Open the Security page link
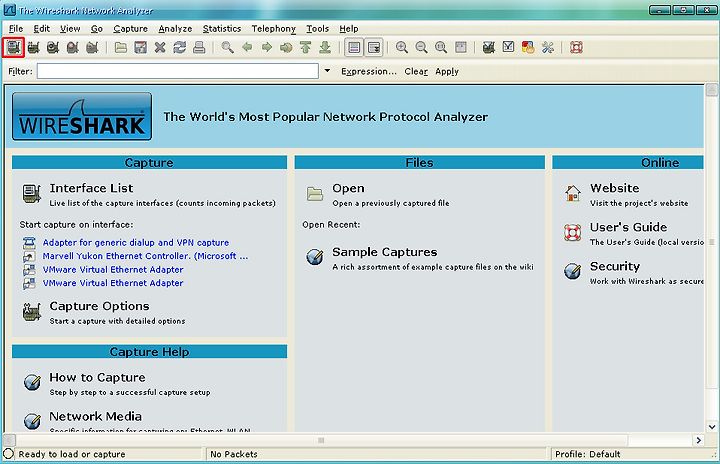The height and width of the screenshot is (464, 720). click(615, 266)
